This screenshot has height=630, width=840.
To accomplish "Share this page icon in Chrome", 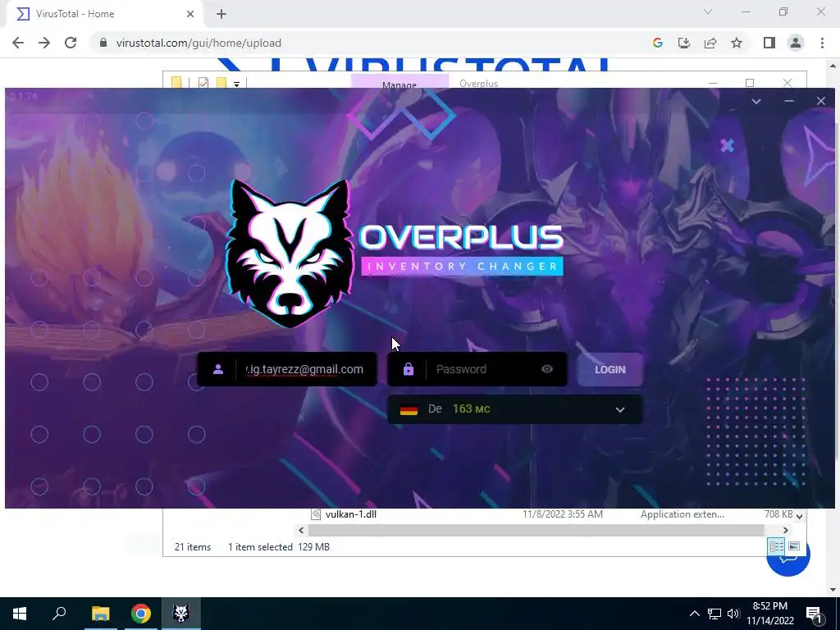I will tap(710, 43).
